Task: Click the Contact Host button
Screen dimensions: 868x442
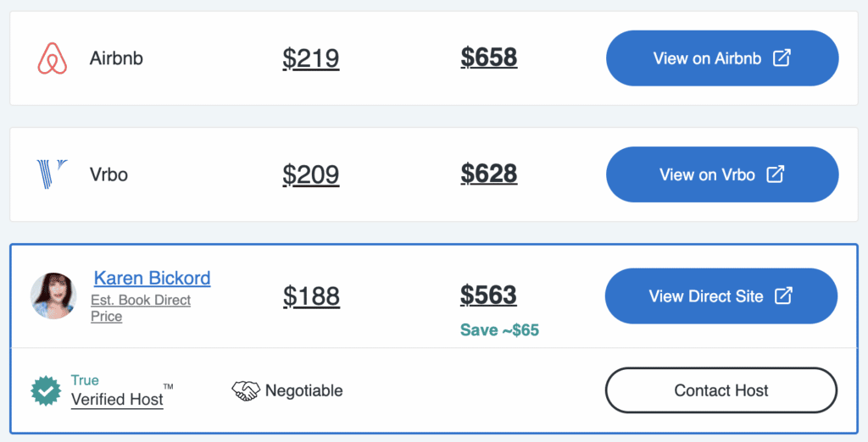Action: click(x=721, y=390)
